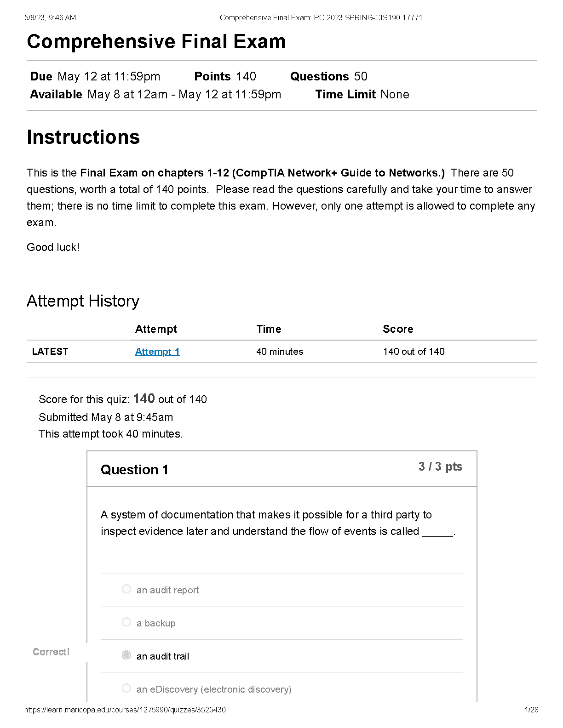Click the '40 minutes' time cell

pyautogui.click(x=280, y=352)
